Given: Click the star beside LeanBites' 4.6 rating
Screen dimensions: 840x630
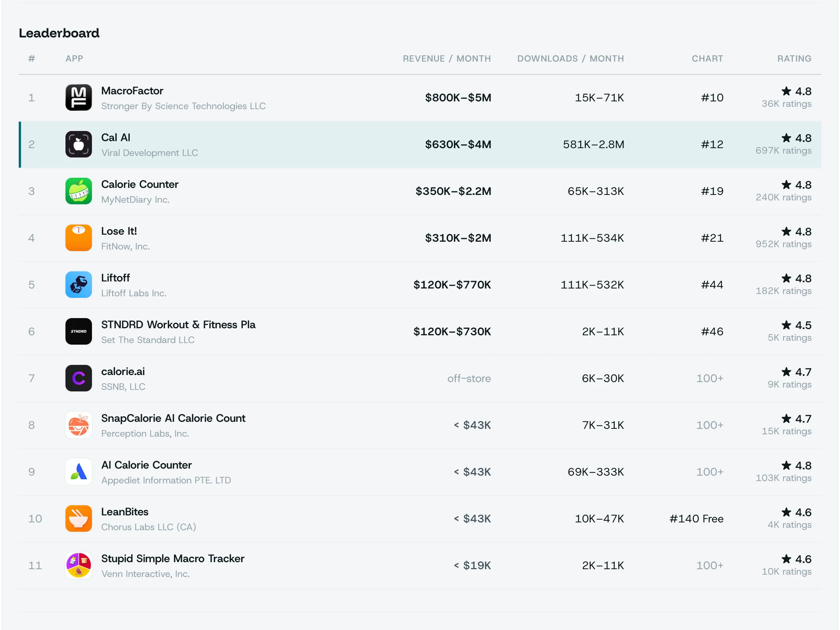Looking at the screenshot, I should (786, 512).
